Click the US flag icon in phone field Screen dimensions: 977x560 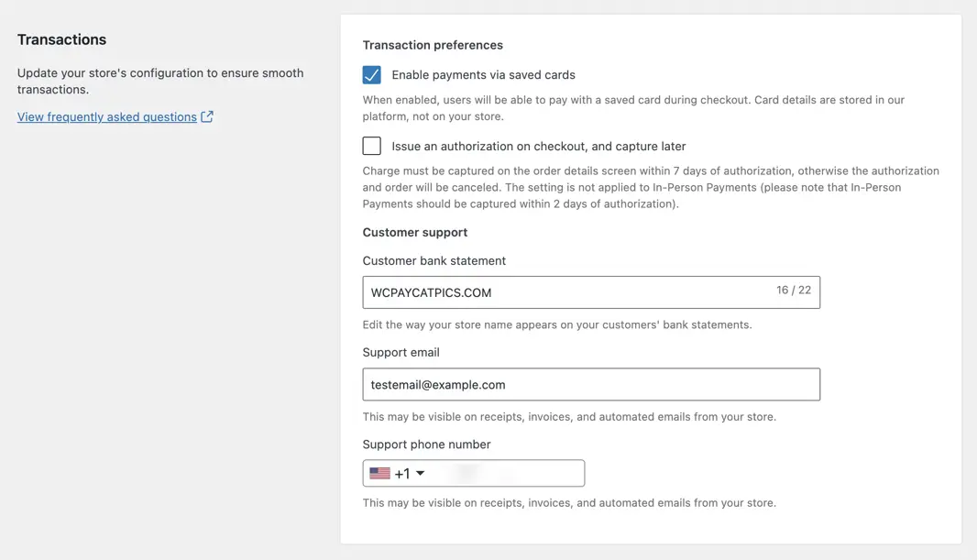click(x=379, y=474)
